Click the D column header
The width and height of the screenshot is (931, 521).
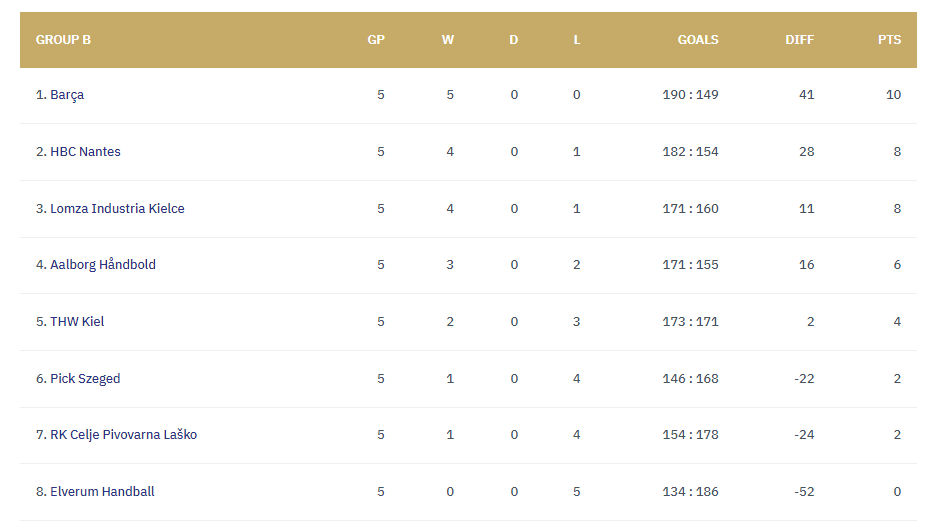514,40
